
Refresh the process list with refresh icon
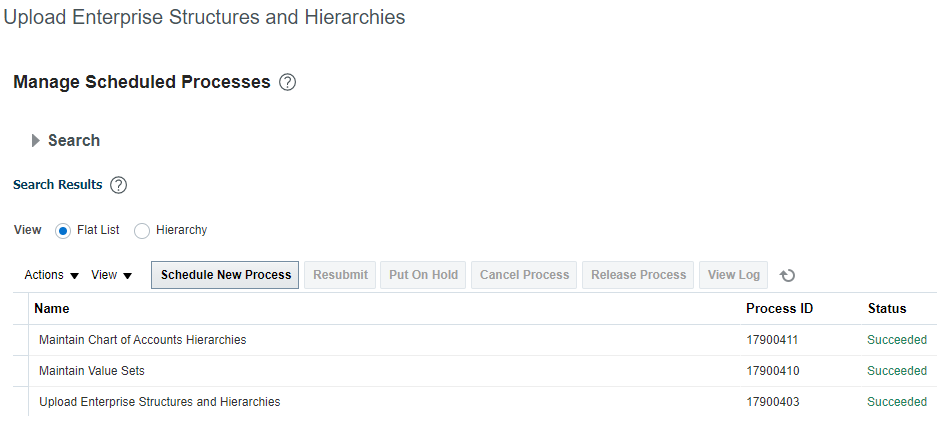click(x=788, y=275)
